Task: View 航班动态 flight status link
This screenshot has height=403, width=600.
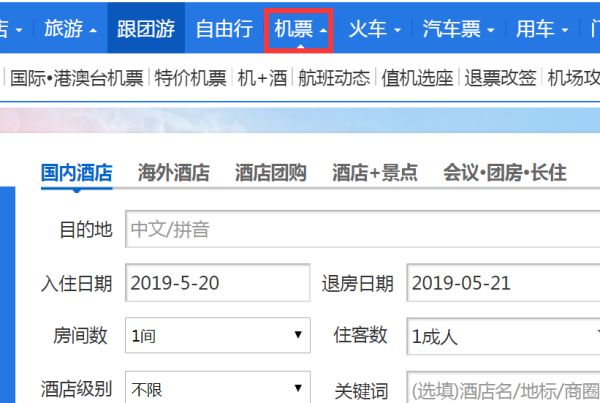Action: (x=334, y=77)
